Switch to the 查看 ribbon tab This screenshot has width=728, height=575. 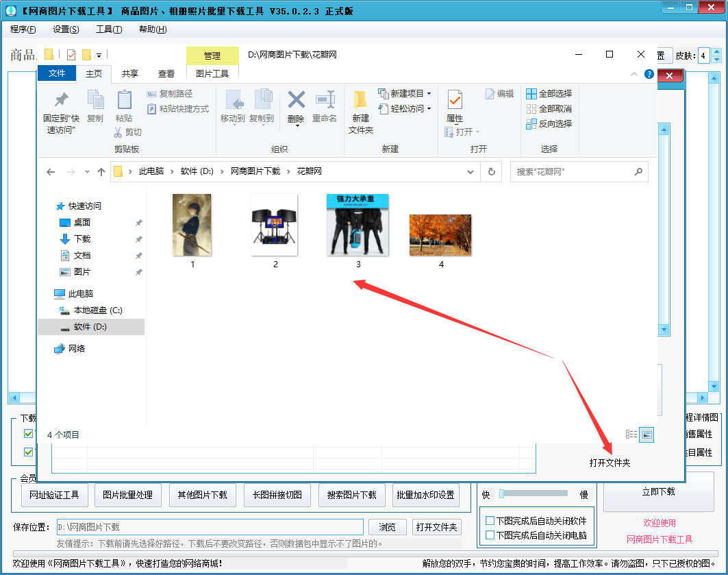pos(166,73)
